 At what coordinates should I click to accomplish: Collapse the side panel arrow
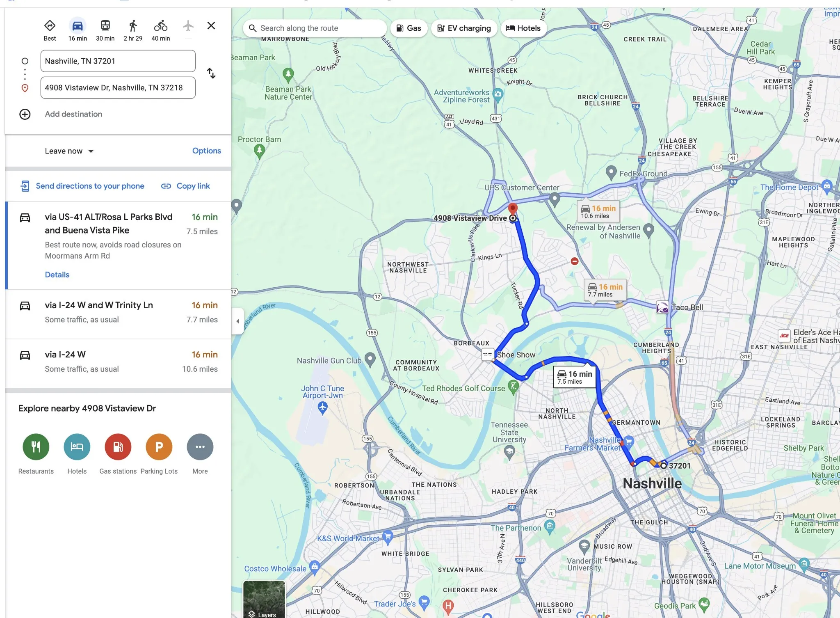pyautogui.click(x=237, y=321)
